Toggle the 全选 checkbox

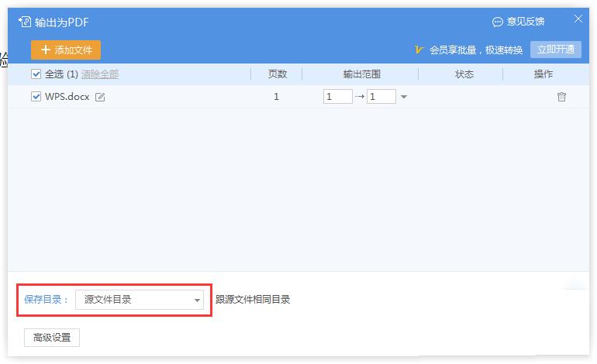pyautogui.click(x=36, y=74)
